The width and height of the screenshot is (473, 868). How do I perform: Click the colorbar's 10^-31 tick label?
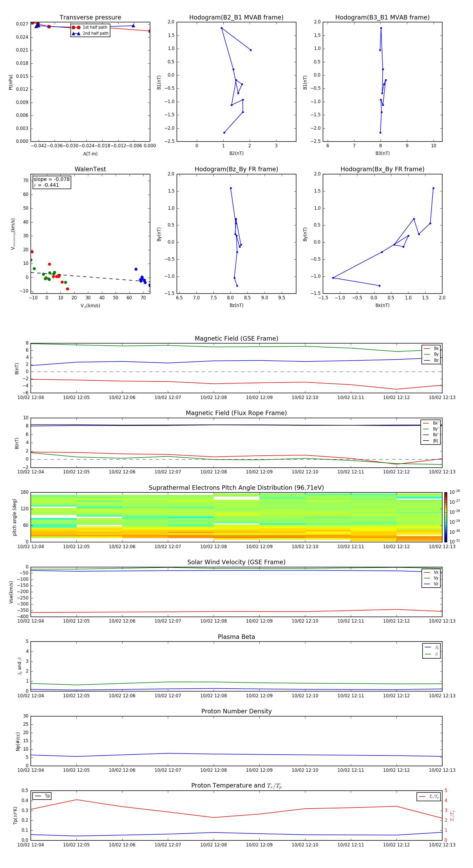[455, 542]
